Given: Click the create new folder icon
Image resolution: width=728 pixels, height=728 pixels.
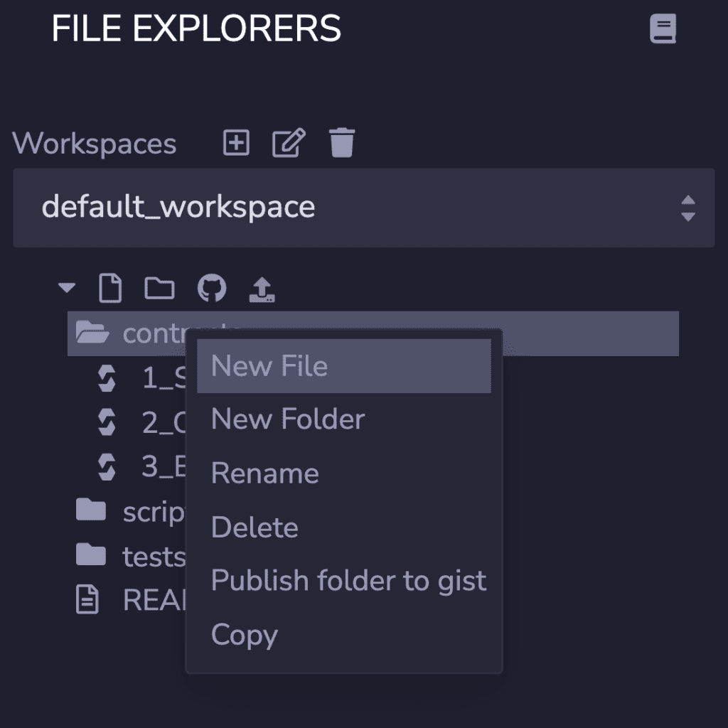Looking at the screenshot, I should (159, 289).
